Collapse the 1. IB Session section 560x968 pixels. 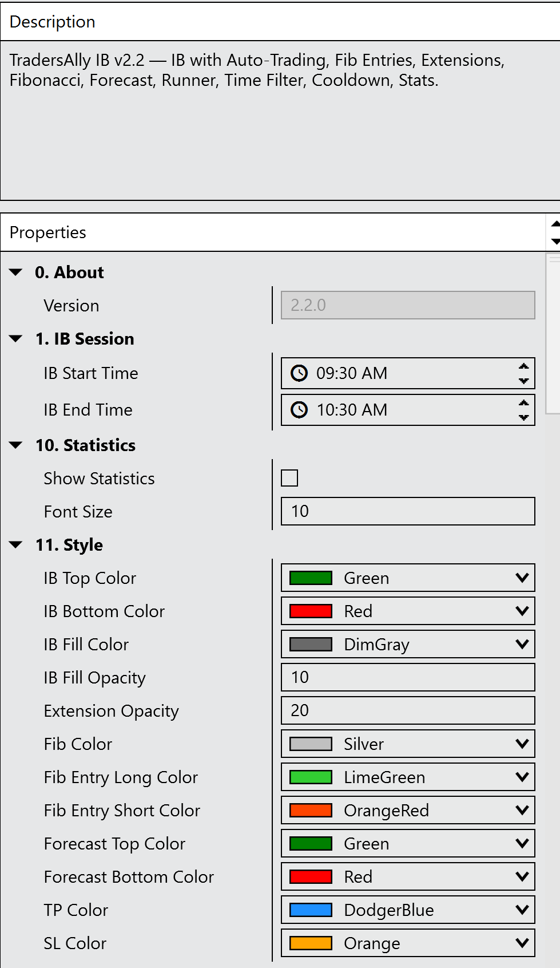pyautogui.click(x=16, y=339)
